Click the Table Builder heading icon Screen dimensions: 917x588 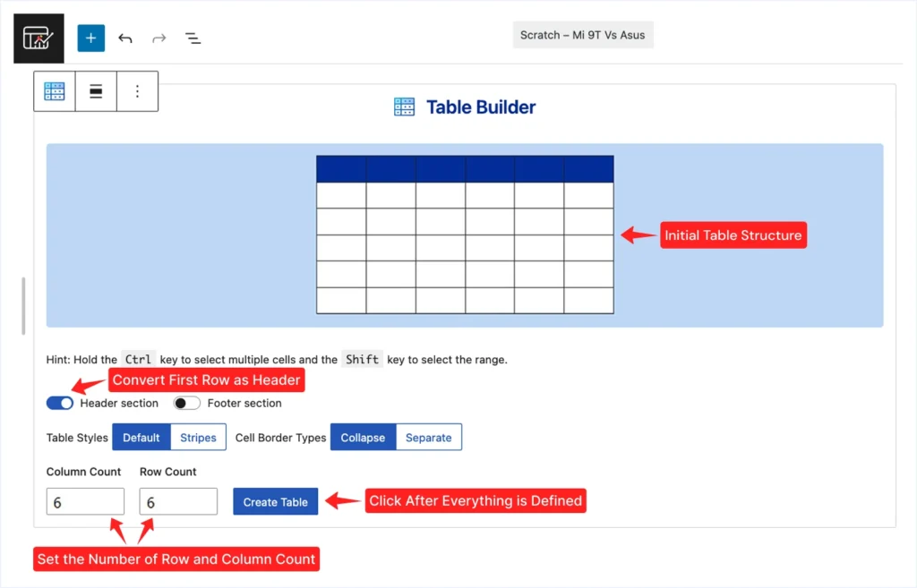404,107
